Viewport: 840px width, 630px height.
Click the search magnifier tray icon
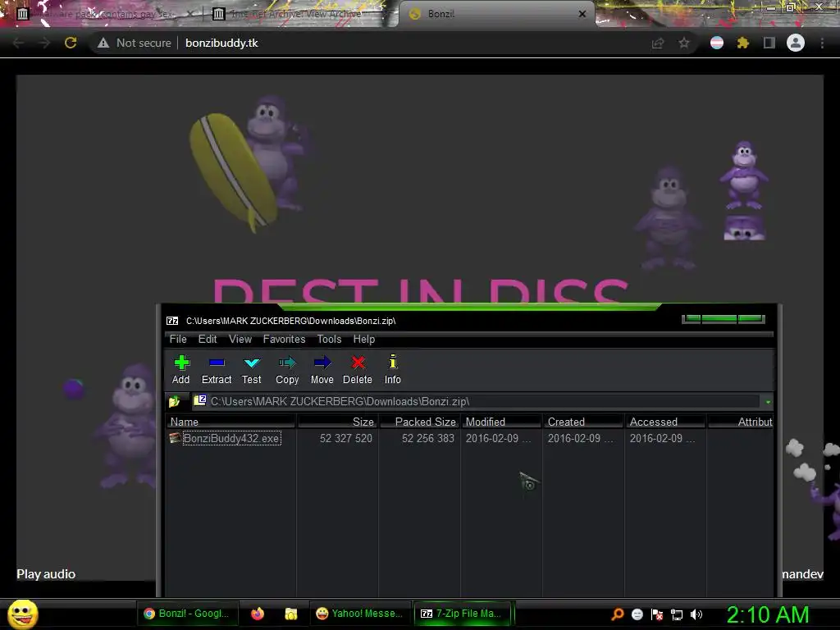pyautogui.click(x=618, y=614)
